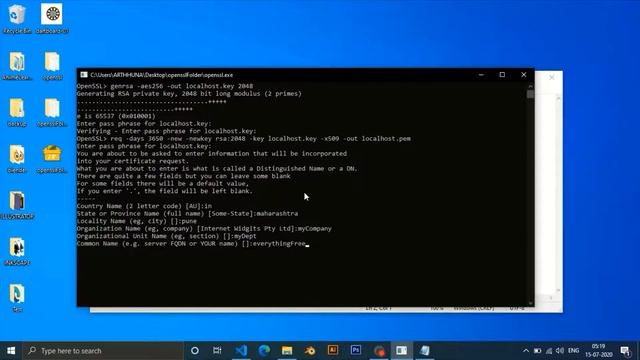Click the 'Locality Name' prompt line

coord(136,221)
